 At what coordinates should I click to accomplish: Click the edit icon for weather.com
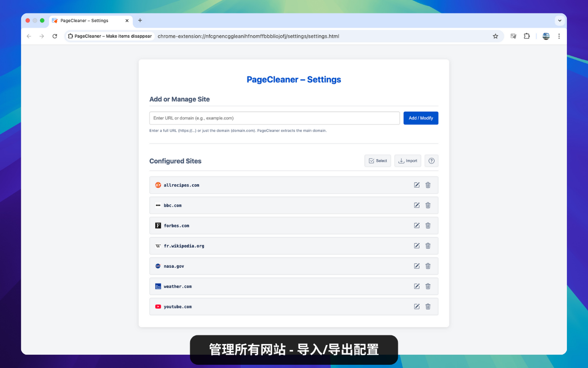(x=417, y=286)
